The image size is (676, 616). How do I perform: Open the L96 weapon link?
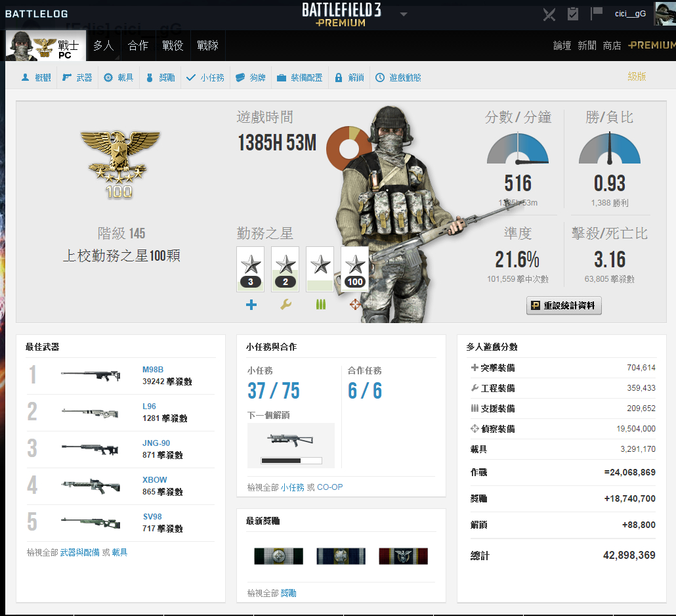pyautogui.click(x=149, y=407)
